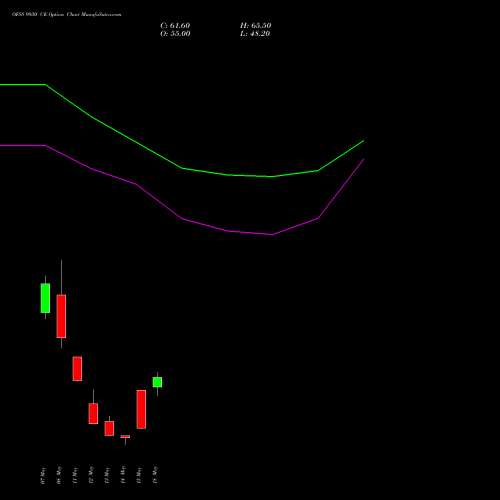Click the low price value L: 48.20

pyautogui.click(x=255, y=34)
